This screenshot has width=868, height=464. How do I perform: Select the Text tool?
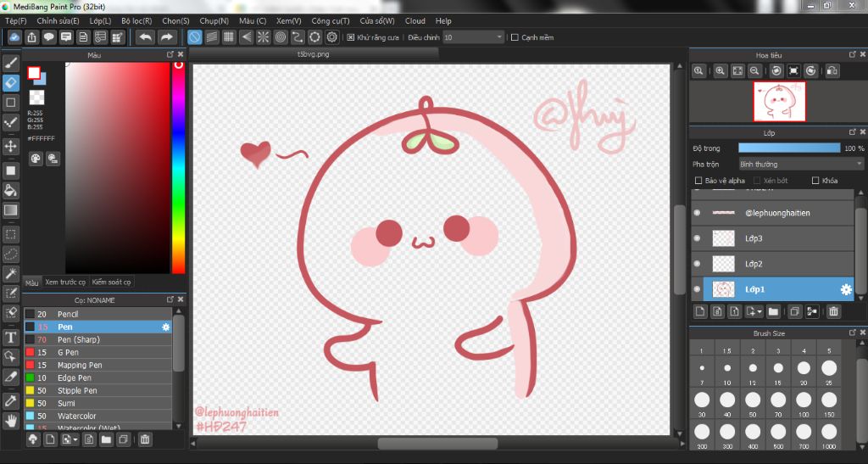tap(10, 338)
